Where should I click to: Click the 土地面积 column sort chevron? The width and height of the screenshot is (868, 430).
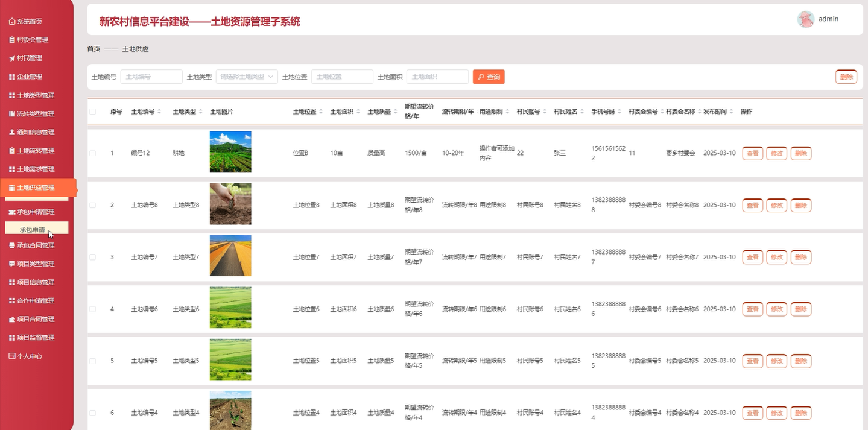click(x=358, y=111)
